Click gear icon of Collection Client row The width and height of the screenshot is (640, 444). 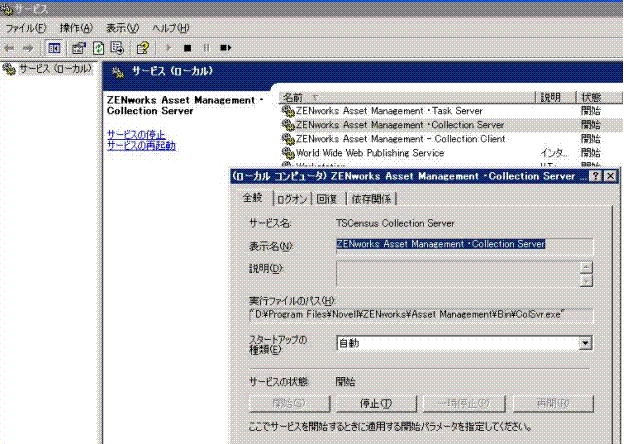point(288,139)
